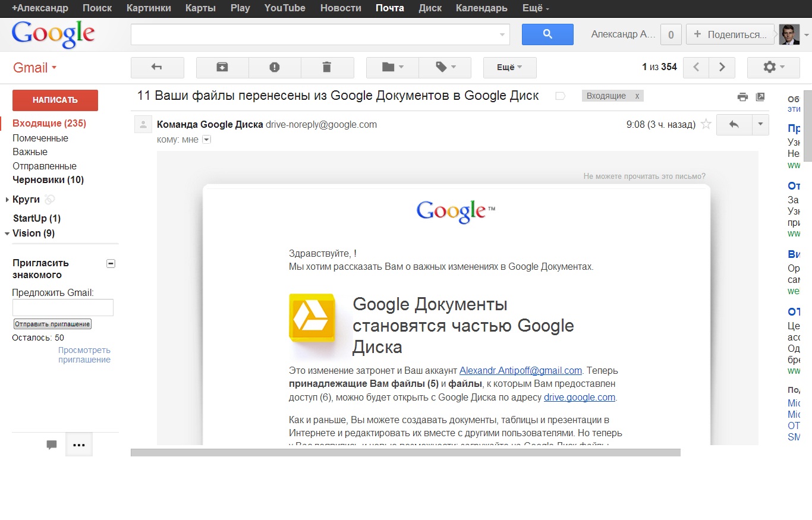The width and height of the screenshot is (812, 520).
Task: Open the Gmail product switcher dropdown
Action: [x=35, y=68]
